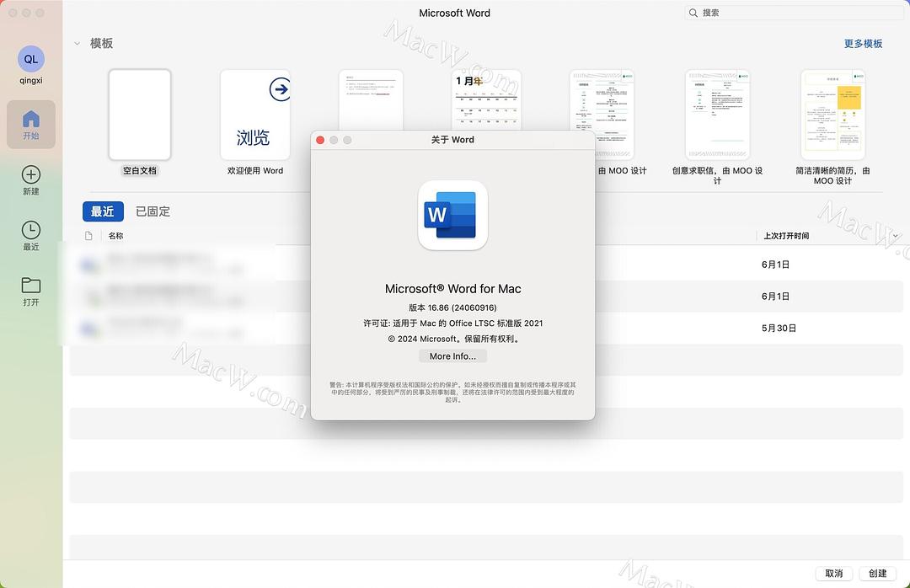
Task: Click the 警告 legal notice paragraph
Action: point(452,393)
